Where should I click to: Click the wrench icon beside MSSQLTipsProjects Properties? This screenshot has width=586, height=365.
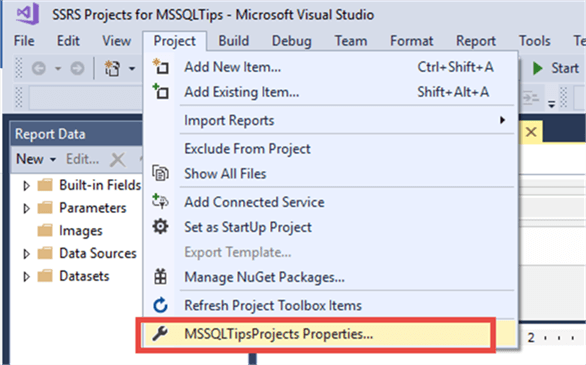[160, 334]
